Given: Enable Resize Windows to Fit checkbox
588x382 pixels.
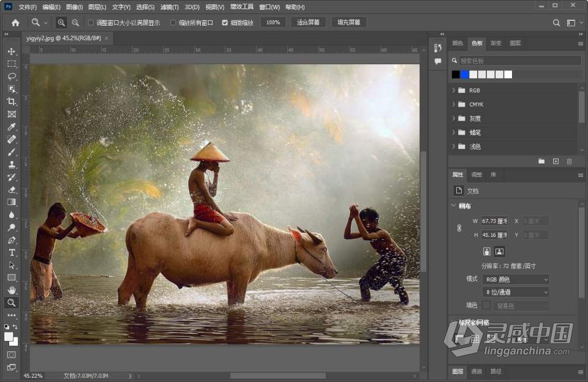Looking at the screenshot, I should [91, 23].
